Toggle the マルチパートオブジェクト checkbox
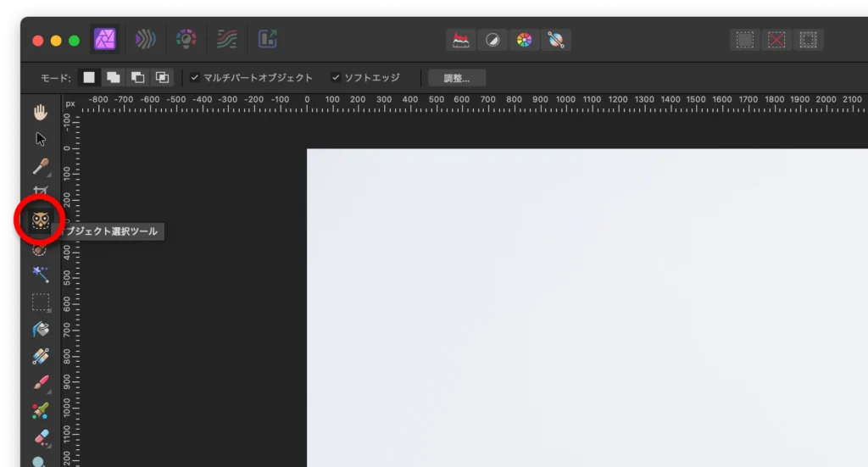 (195, 78)
